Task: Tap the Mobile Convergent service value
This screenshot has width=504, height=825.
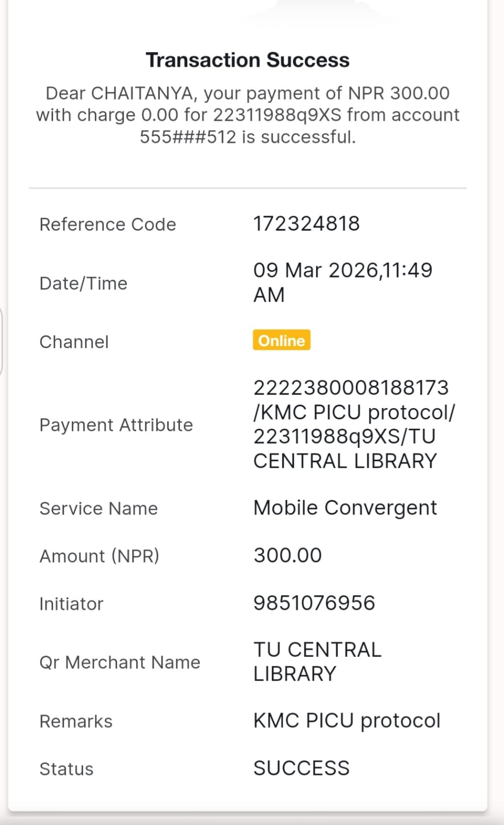Action: coord(345,508)
